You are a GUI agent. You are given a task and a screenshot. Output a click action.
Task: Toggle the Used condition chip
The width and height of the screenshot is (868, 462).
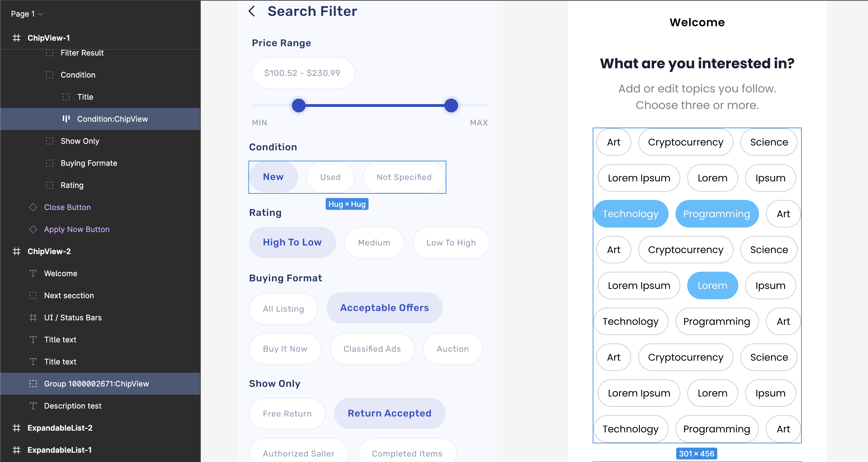tap(331, 177)
